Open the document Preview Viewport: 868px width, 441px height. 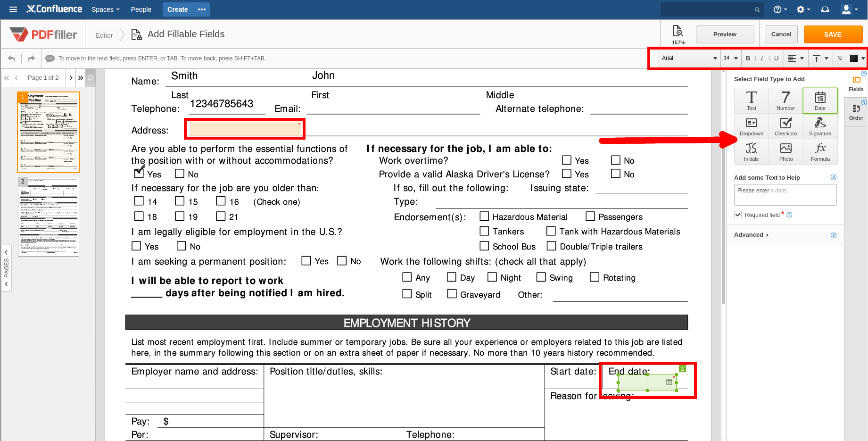point(725,34)
